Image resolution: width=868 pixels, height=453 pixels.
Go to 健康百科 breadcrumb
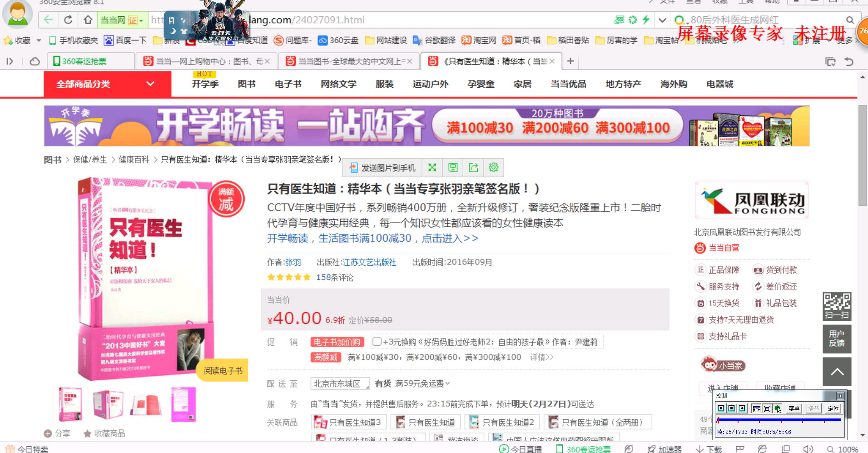134,159
